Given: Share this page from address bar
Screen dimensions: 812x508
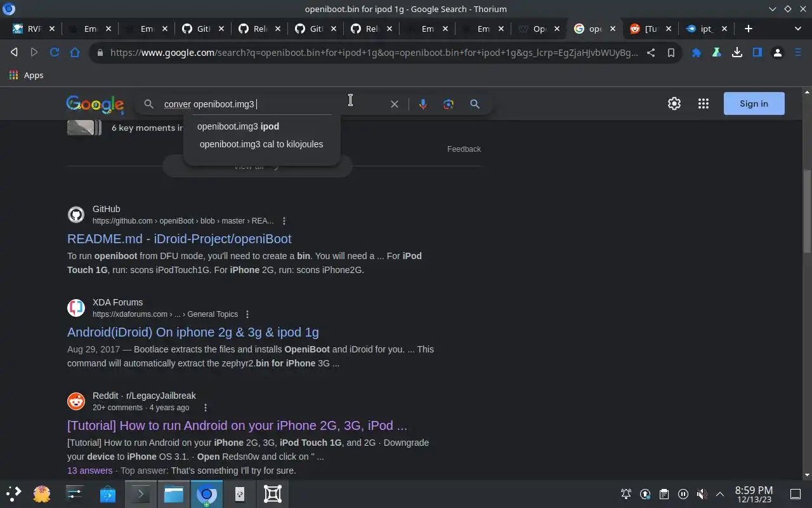Looking at the screenshot, I should click(651, 53).
